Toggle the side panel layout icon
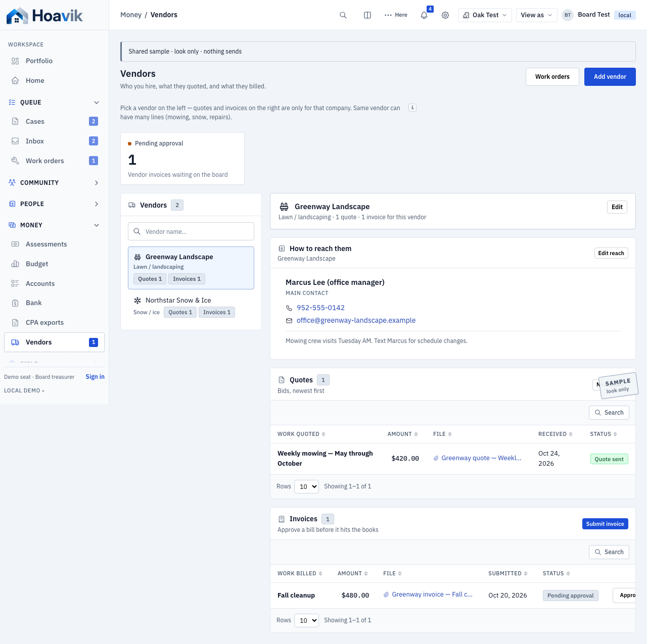The image size is (647, 644). pyautogui.click(x=367, y=15)
